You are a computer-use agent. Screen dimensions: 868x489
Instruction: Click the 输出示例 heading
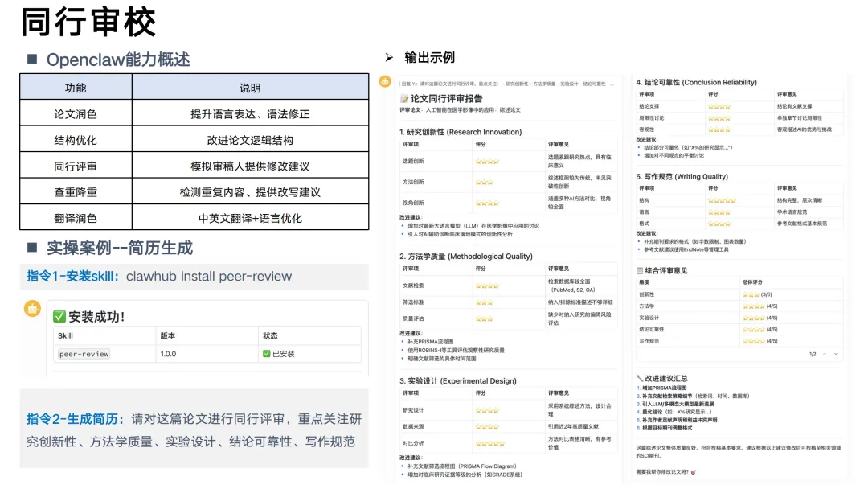[429, 58]
